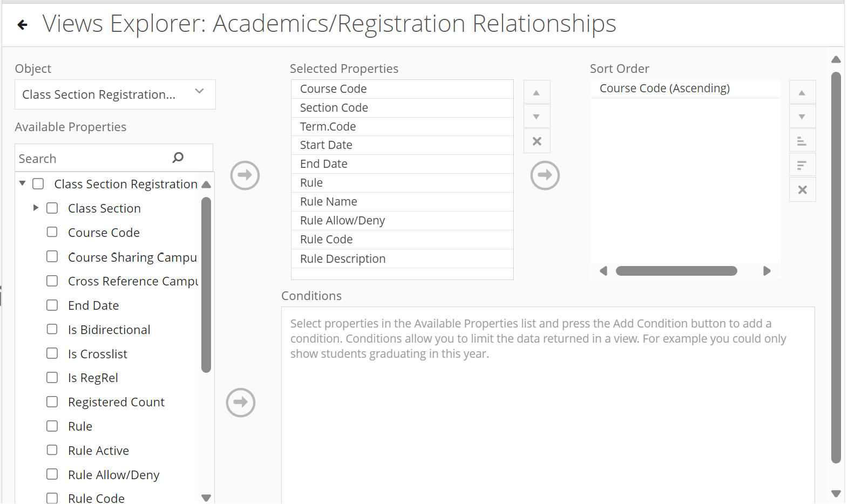The width and height of the screenshot is (848, 504).
Task: Collapse the Class Section Registration node
Action: pyautogui.click(x=22, y=183)
